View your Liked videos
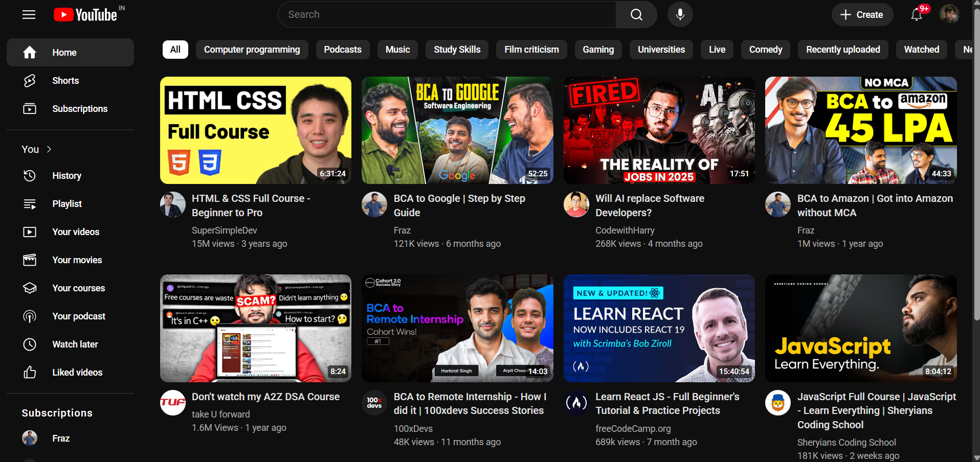 (77, 372)
